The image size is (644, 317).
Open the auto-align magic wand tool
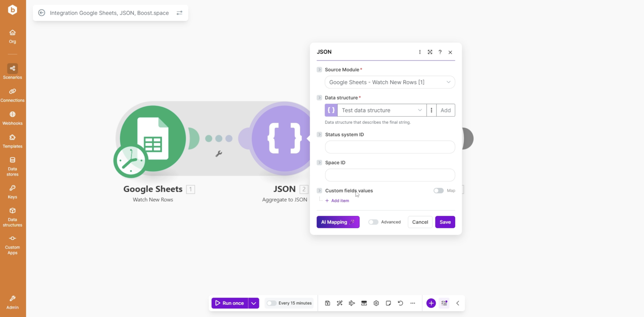[x=340, y=303]
